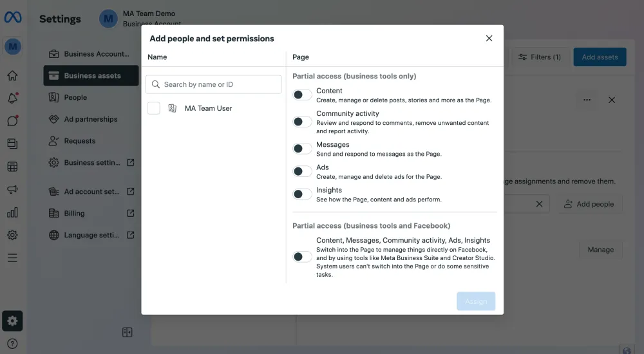Open the Filters (1) dropdown
This screenshot has width=644, height=354.
[x=540, y=57]
